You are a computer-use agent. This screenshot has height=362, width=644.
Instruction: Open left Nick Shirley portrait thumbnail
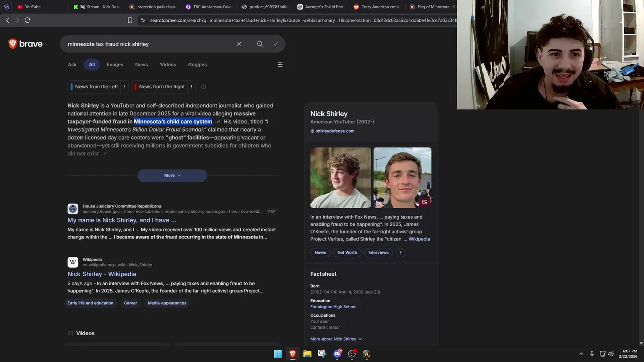341,177
